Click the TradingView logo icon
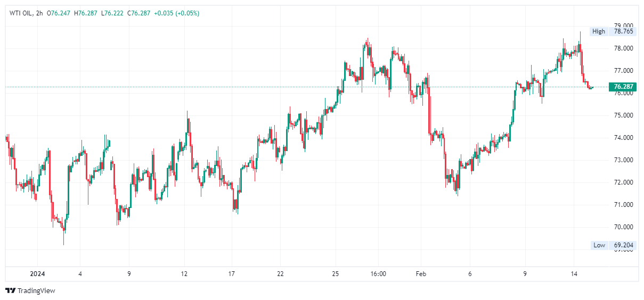Screen dimensions: 644x300 pyautogui.click(x=10, y=290)
